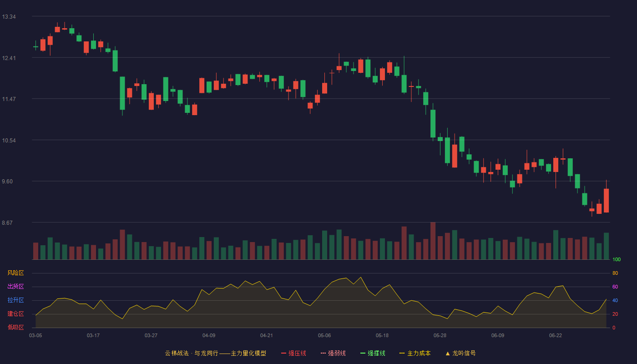Click the blue 40 indicator axis value
The image size is (637, 364).
click(615, 300)
